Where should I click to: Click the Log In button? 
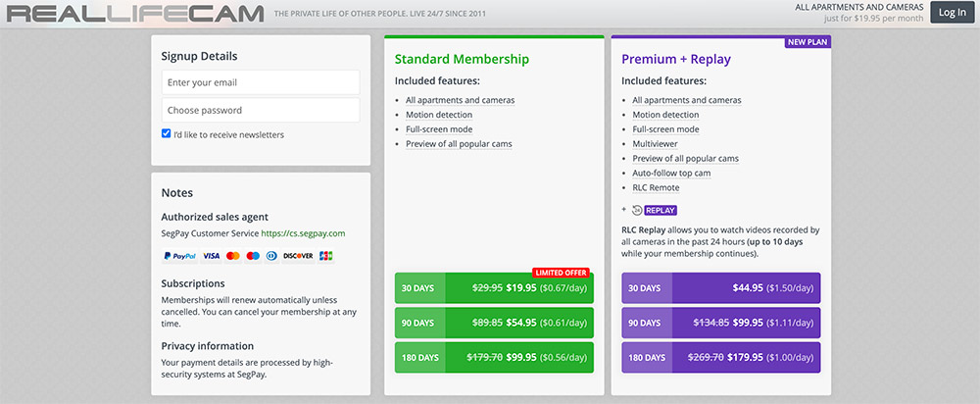[x=952, y=13]
